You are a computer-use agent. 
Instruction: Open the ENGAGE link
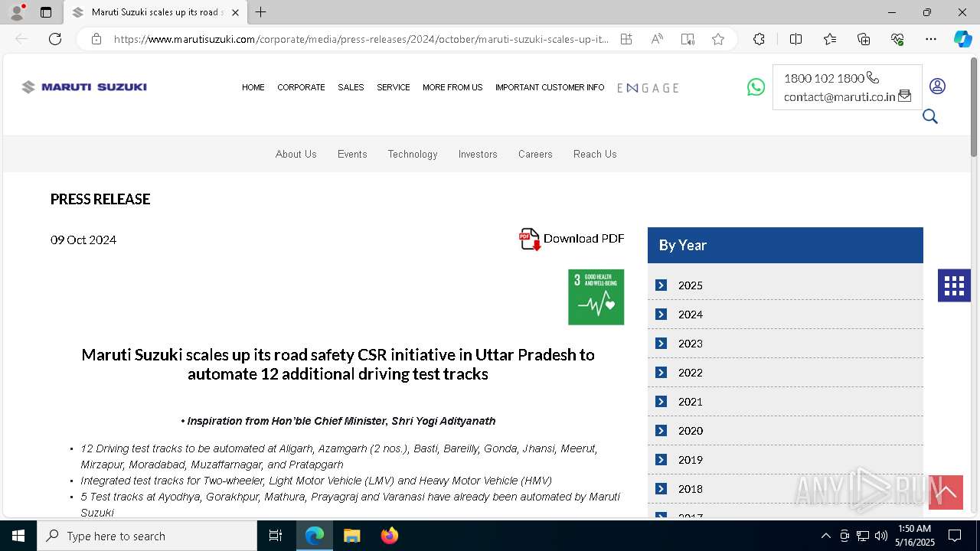(648, 88)
